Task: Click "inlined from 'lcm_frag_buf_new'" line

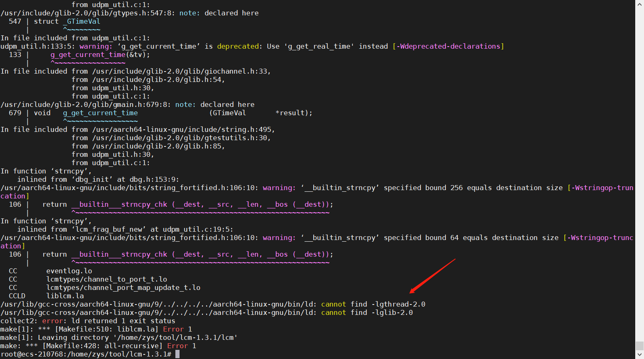Action: pos(125,229)
